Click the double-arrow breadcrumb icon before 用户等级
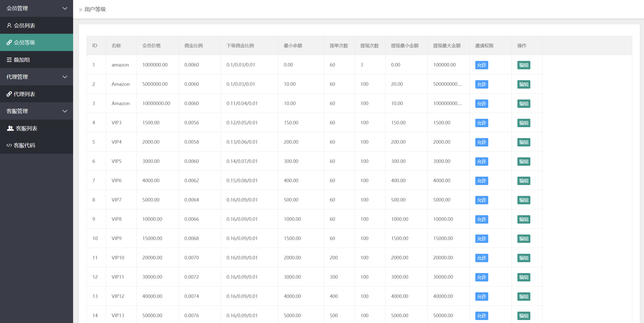This screenshot has width=644, height=323. (x=80, y=10)
